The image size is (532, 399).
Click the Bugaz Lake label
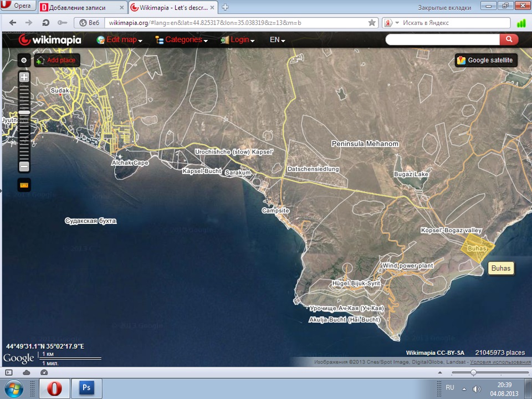pyautogui.click(x=411, y=174)
